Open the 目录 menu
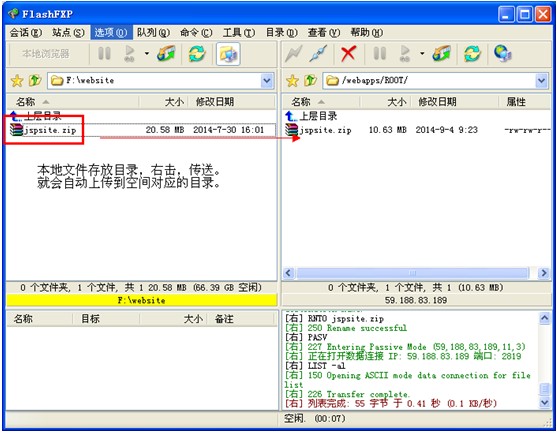This screenshot has width=557, height=433. [281, 33]
